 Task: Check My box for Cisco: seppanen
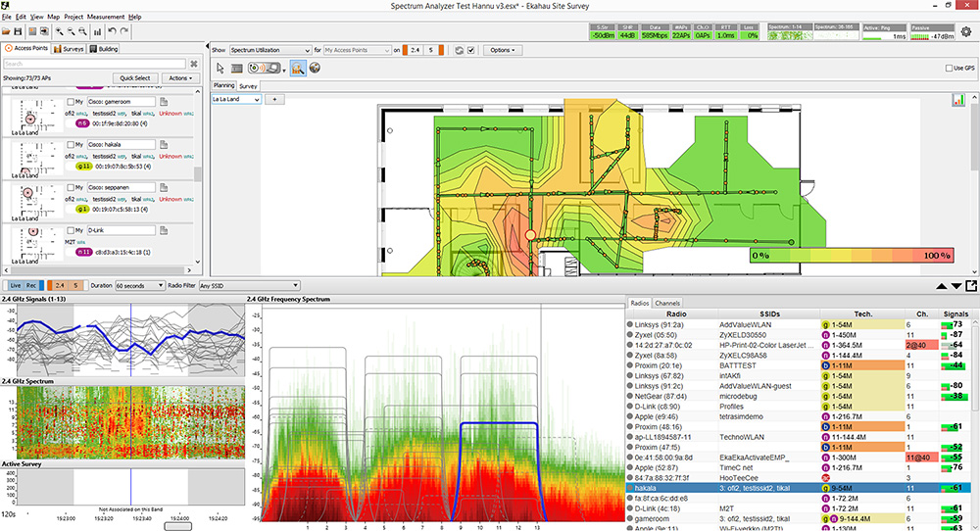71,187
